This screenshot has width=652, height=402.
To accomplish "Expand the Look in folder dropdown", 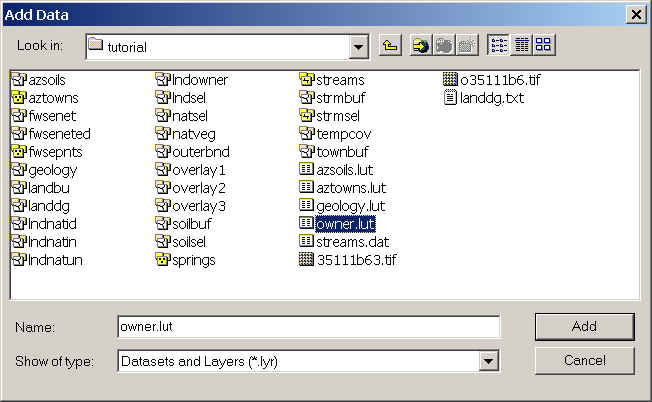I will tap(359, 46).
